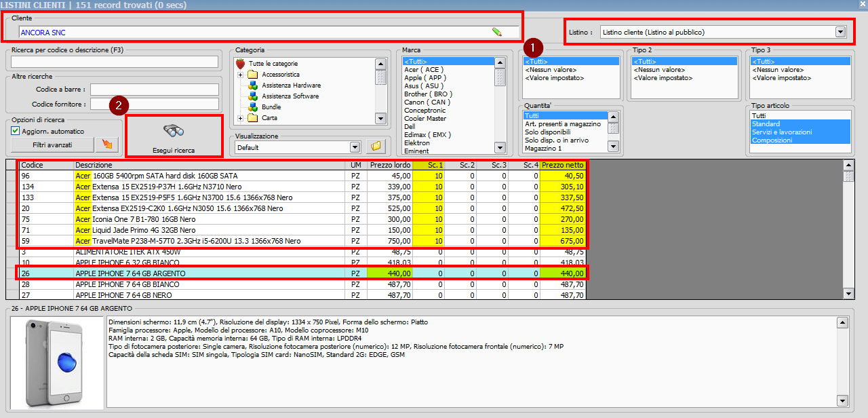Click the UM column header
The image size is (868, 418).
357,165
